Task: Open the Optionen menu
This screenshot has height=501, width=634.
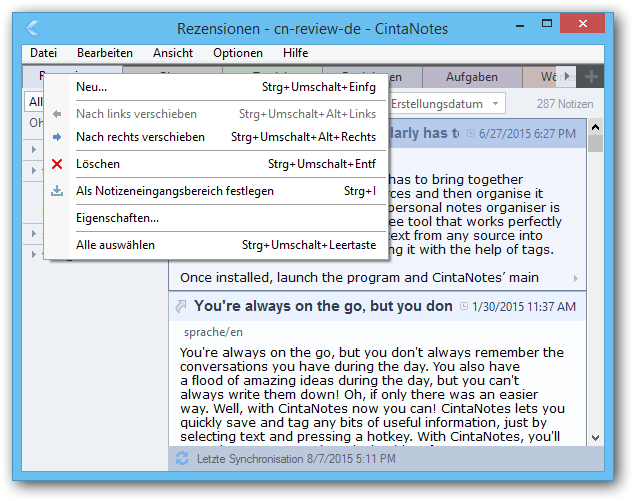Action: click(x=238, y=53)
